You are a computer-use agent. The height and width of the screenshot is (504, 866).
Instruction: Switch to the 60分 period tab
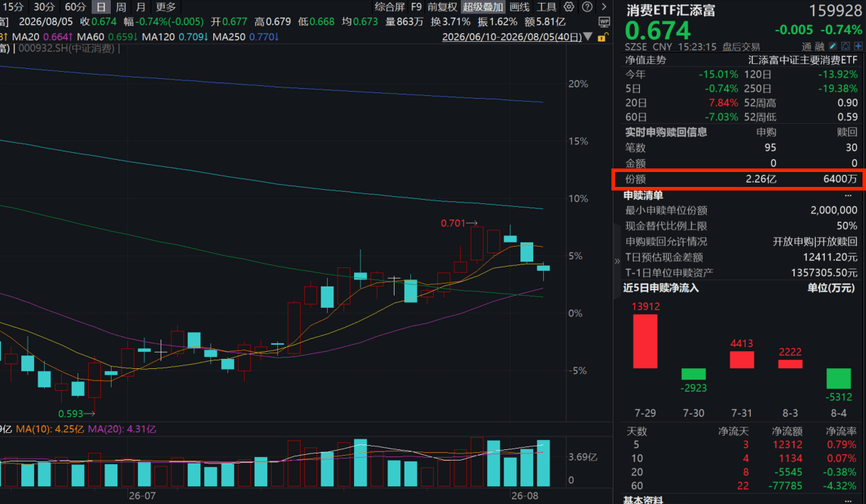coord(75,7)
